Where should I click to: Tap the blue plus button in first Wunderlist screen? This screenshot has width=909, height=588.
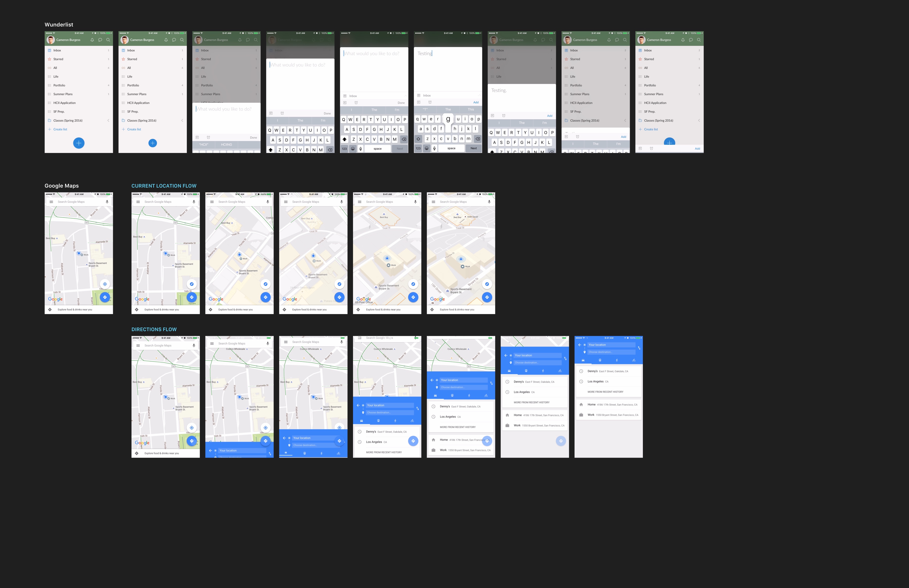point(79,143)
